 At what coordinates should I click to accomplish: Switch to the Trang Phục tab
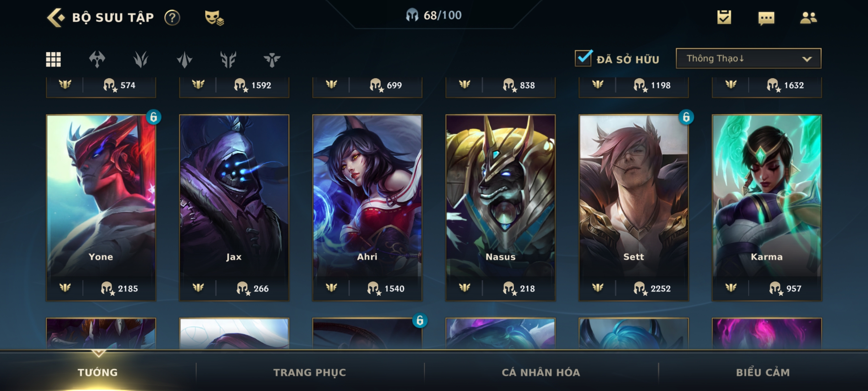(x=310, y=372)
